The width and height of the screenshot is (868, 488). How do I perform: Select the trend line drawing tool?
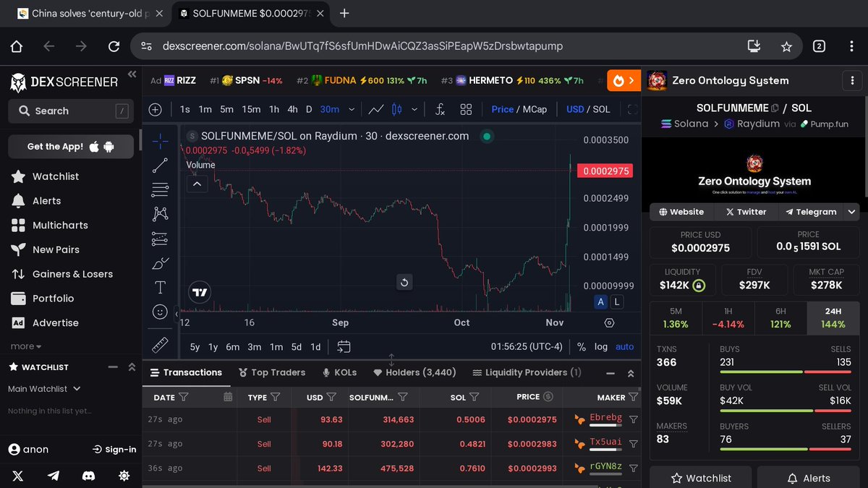tap(160, 166)
